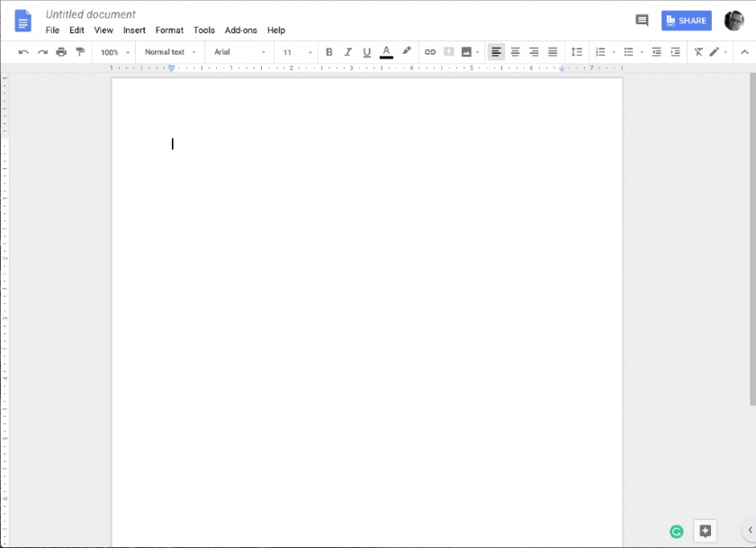This screenshot has height=548, width=756.
Task: Open the Explore button at bottom right
Action: click(705, 531)
